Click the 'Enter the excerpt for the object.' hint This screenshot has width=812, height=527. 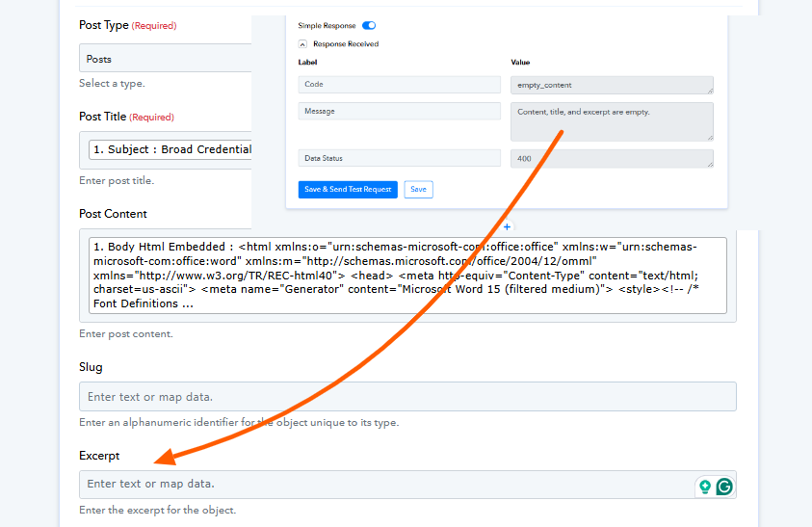point(157,511)
